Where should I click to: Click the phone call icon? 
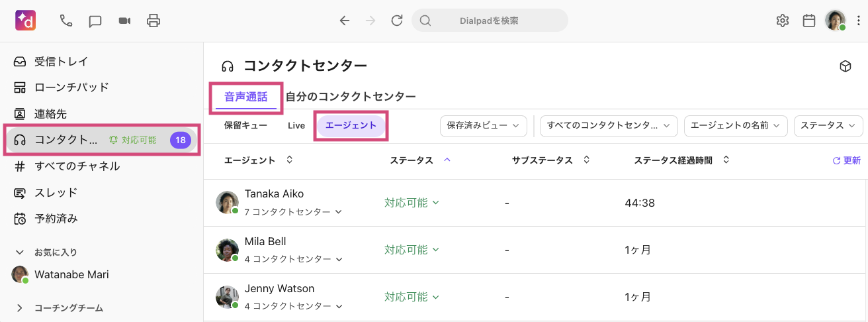point(65,21)
